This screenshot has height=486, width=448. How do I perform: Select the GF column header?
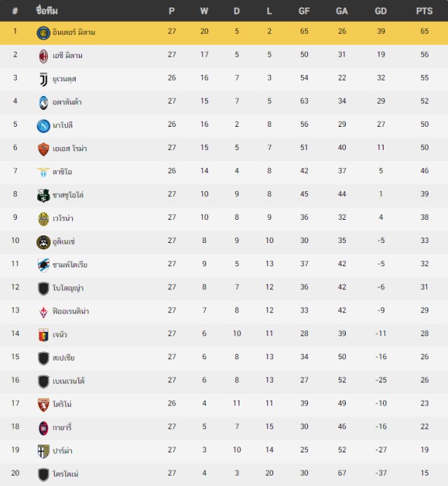pyautogui.click(x=304, y=11)
